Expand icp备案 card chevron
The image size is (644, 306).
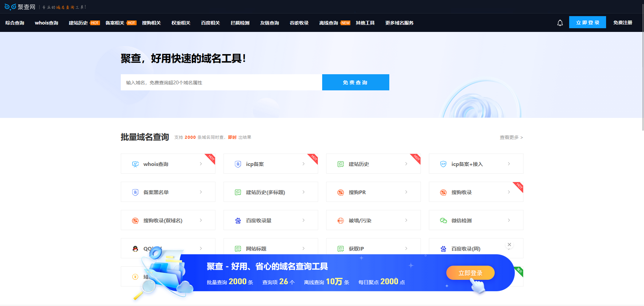(x=303, y=164)
